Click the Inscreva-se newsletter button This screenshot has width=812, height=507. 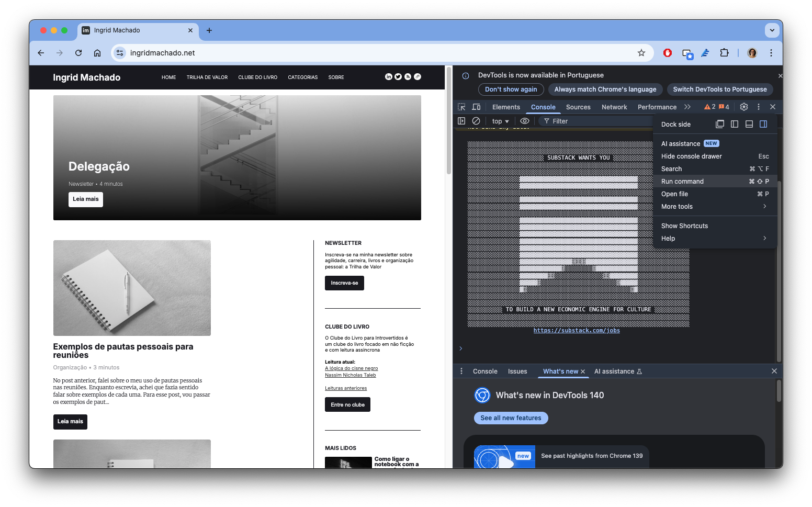pos(344,283)
